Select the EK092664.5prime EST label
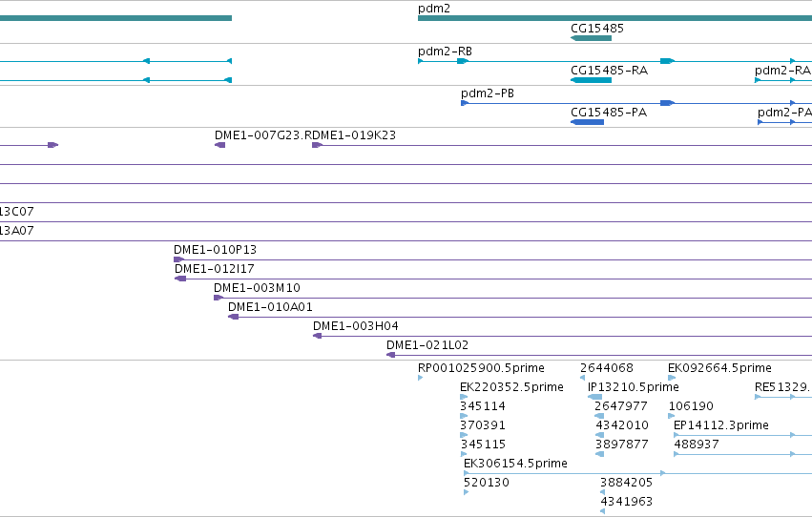Screen dimensions: 812x517 [719, 368]
